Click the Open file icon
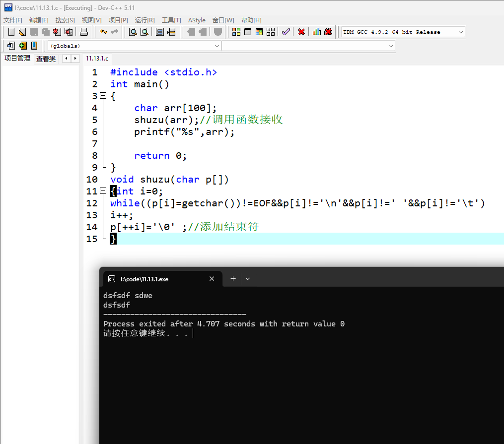The image size is (504, 444). click(x=22, y=32)
